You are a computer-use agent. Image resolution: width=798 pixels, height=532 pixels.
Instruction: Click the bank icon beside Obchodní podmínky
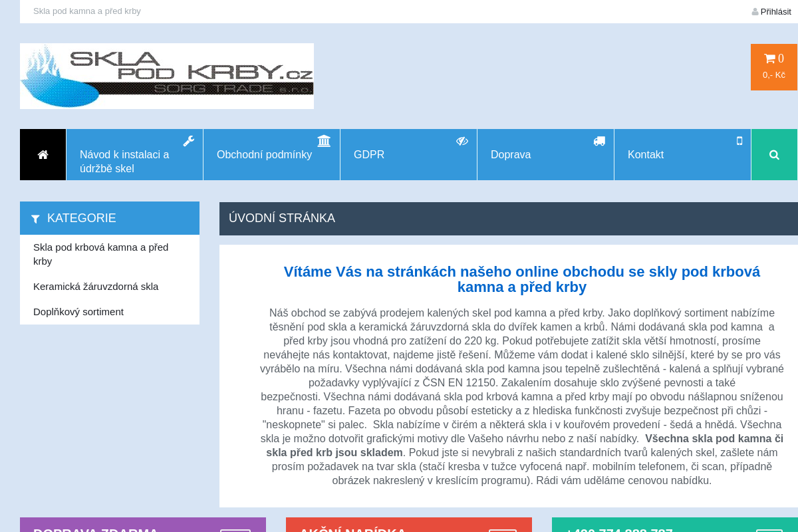(324, 141)
